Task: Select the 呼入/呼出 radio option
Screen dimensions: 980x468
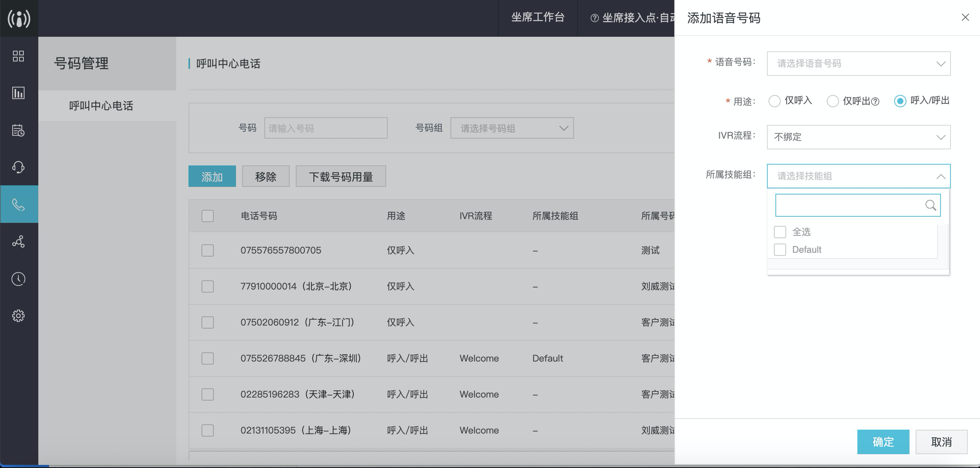Action: pos(900,101)
